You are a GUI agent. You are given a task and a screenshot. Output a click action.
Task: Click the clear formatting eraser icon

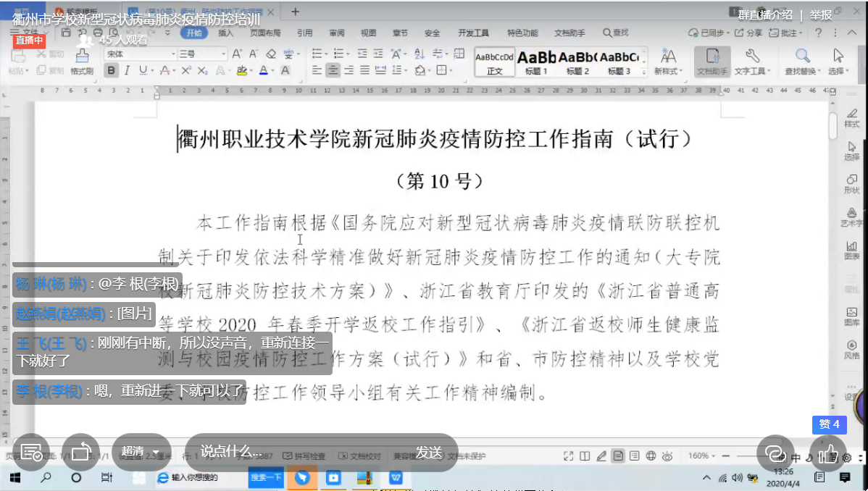[271, 54]
